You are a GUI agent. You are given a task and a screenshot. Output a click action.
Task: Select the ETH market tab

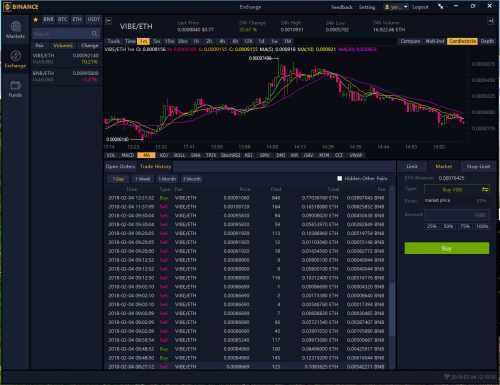(x=77, y=19)
